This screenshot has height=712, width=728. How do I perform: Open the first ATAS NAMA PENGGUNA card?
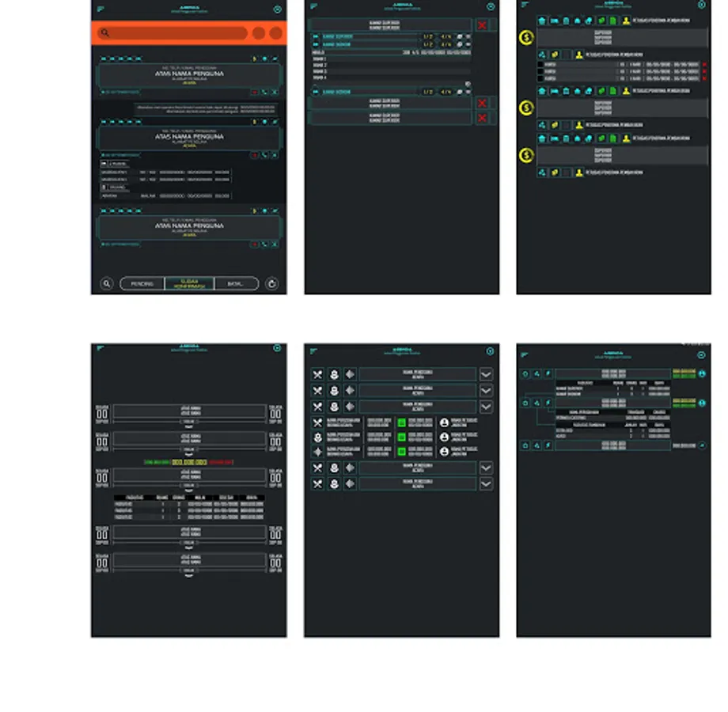tap(189, 74)
